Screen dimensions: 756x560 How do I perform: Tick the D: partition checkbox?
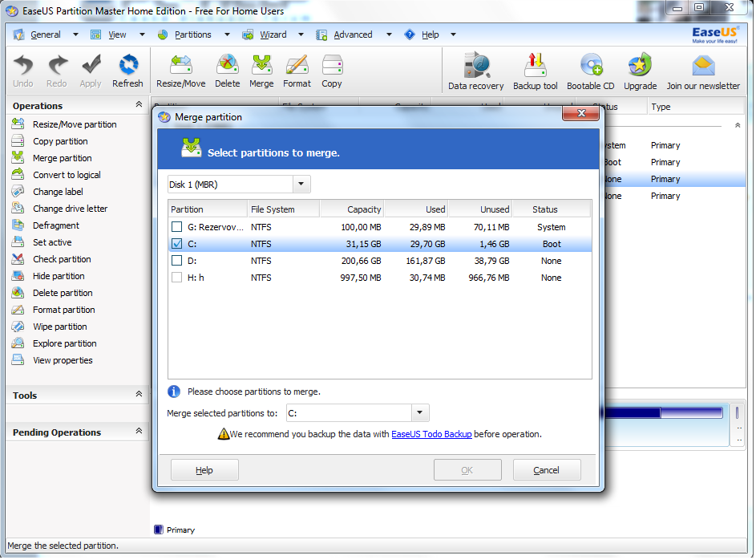click(x=177, y=261)
